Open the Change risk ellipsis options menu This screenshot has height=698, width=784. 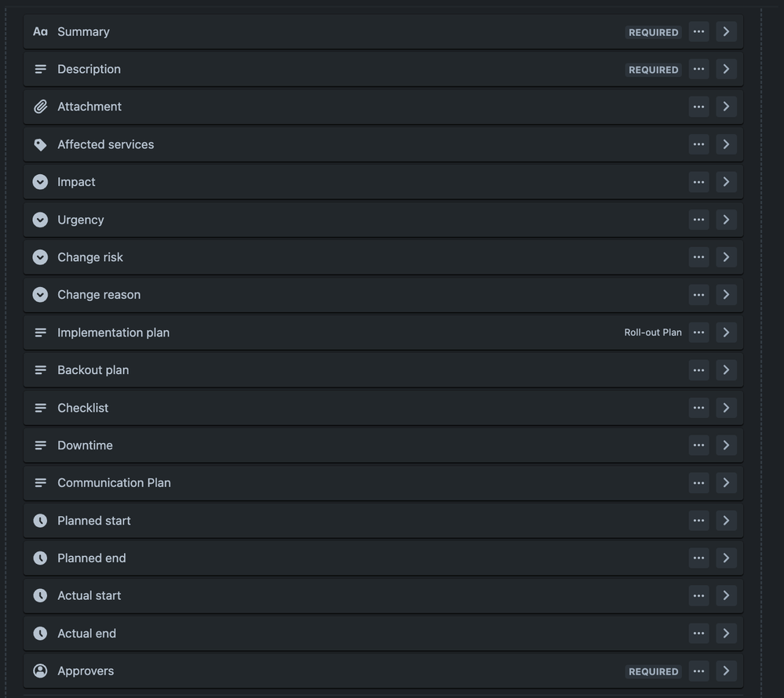coord(698,256)
